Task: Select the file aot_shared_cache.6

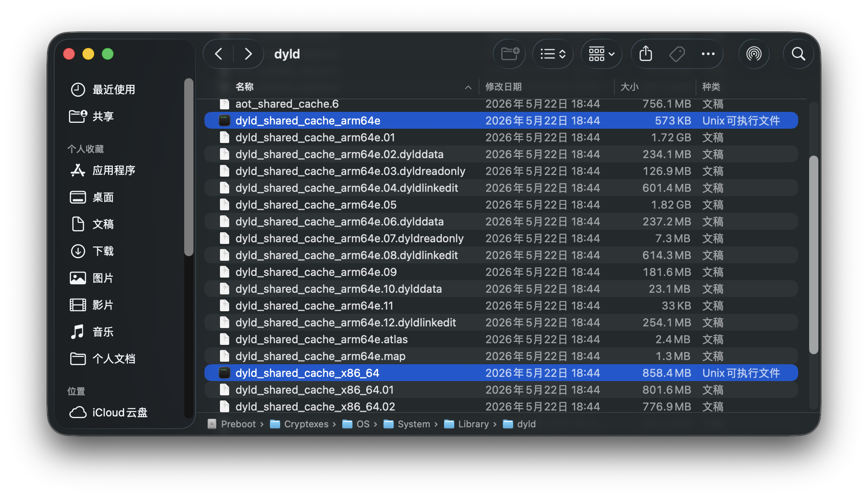Action: (x=501, y=104)
